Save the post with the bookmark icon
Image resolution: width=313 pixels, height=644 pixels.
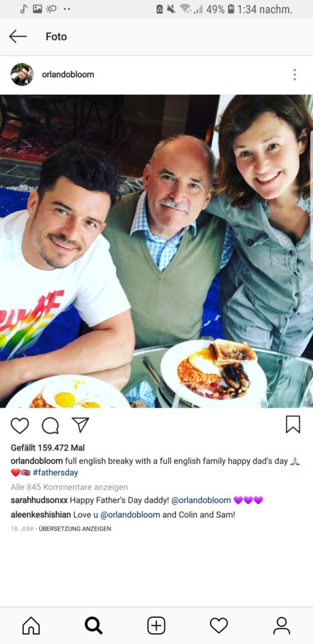[x=293, y=424]
